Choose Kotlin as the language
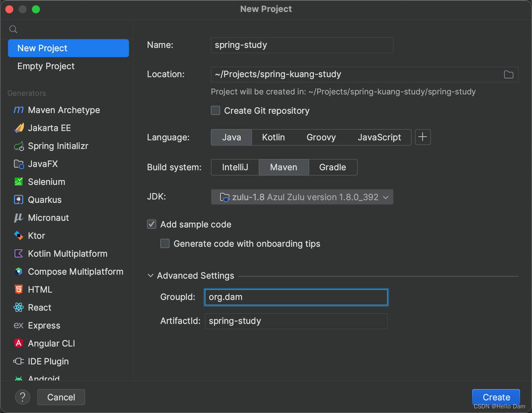The image size is (532, 413). (273, 137)
